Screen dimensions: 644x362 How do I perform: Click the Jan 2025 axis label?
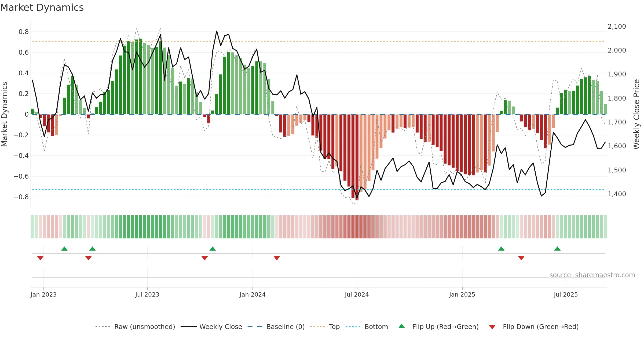click(x=462, y=294)
